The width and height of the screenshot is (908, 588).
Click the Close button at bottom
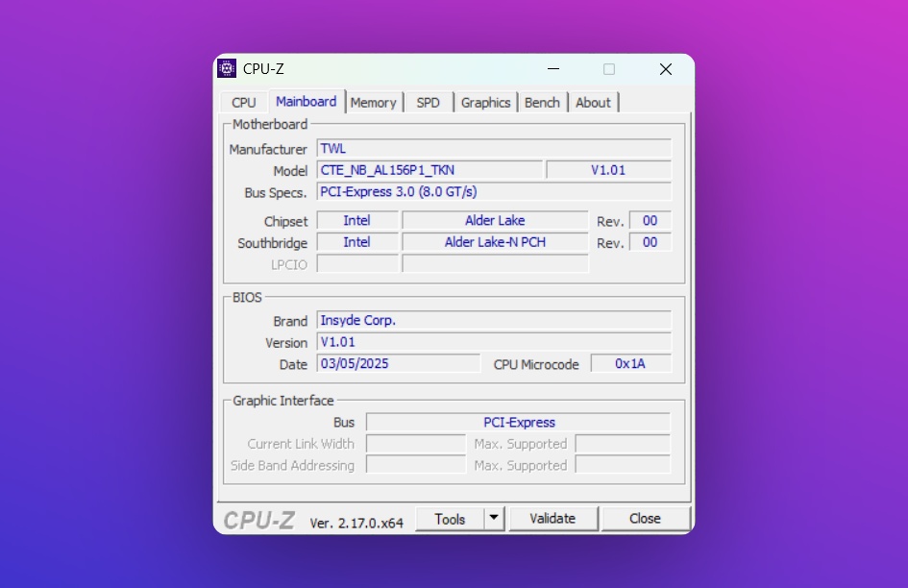645,519
